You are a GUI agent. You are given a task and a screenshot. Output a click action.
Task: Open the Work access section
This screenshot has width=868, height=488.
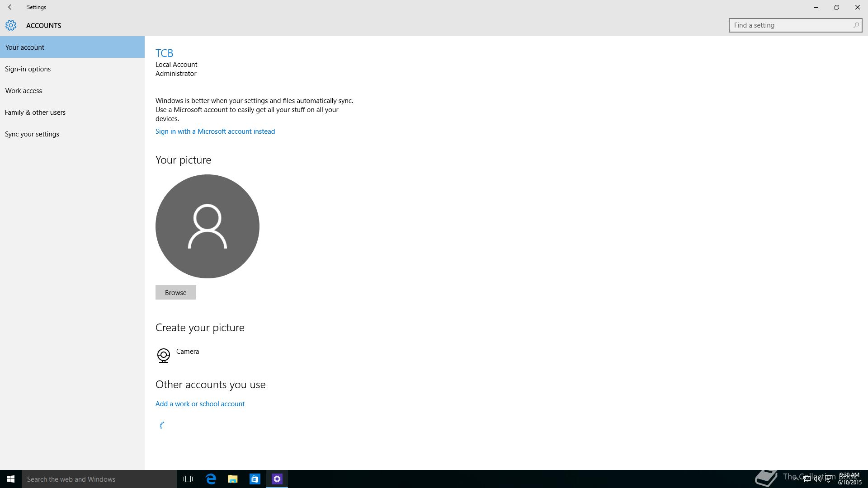click(24, 91)
